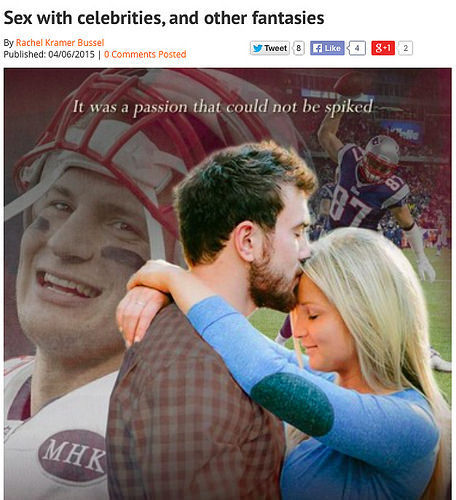Click the 'By' label before author name

point(9,43)
